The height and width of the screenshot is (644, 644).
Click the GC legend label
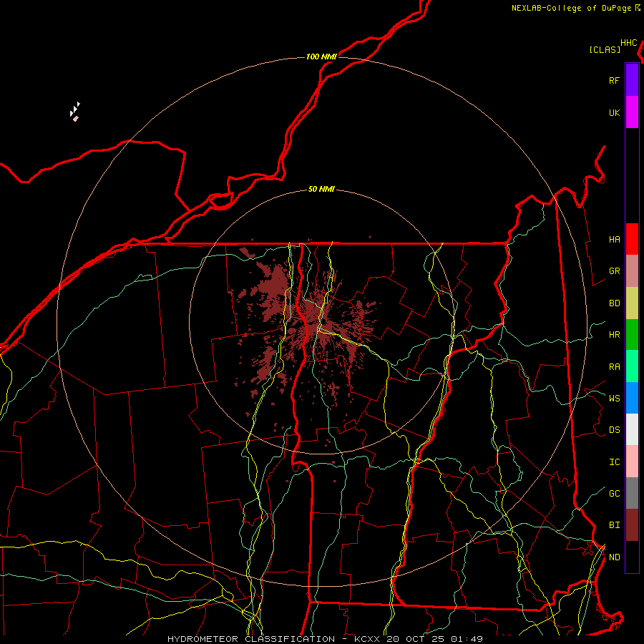click(614, 494)
